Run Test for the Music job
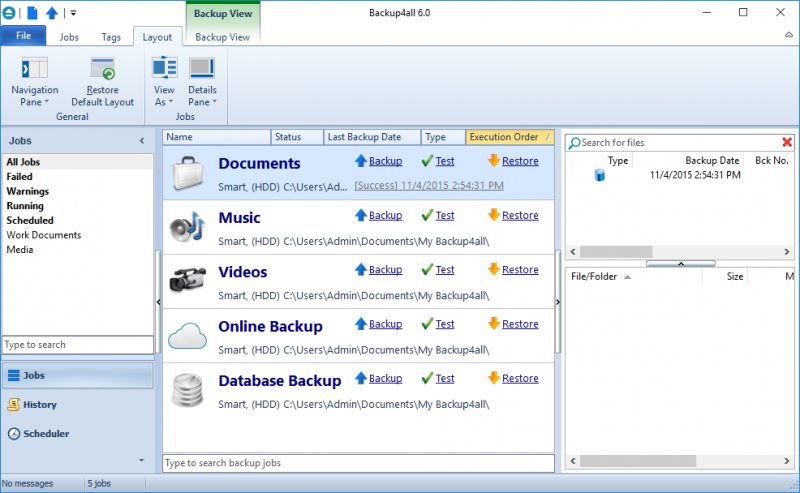This screenshot has width=800, height=493. pyautogui.click(x=438, y=216)
